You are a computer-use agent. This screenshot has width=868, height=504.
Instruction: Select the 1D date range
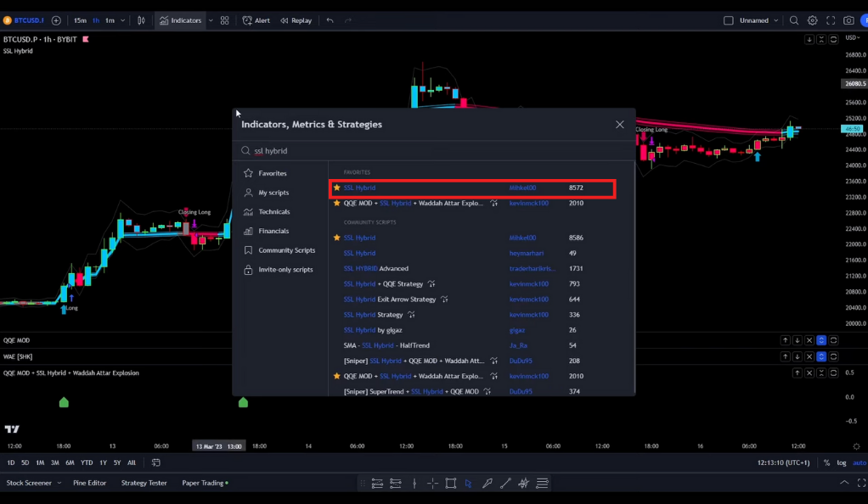[x=10, y=462]
